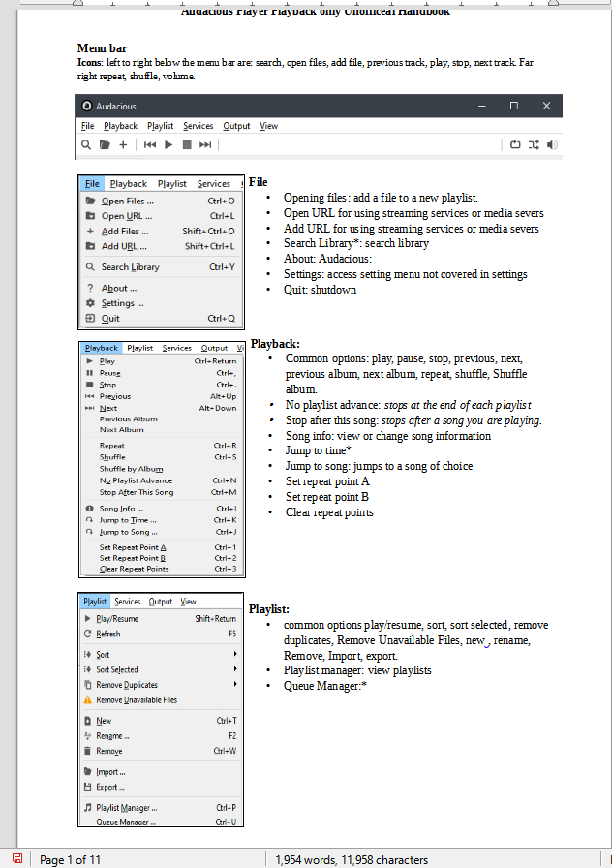Click the info circle icon beside Song Info
Image resolution: width=612 pixels, height=868 pixels.
tap(90, 509)
